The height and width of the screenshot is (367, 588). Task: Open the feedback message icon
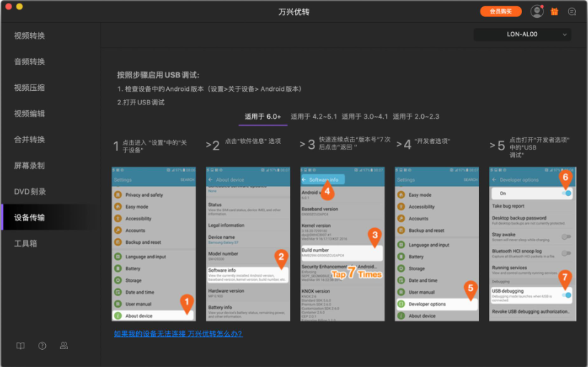tap(572, 11)
